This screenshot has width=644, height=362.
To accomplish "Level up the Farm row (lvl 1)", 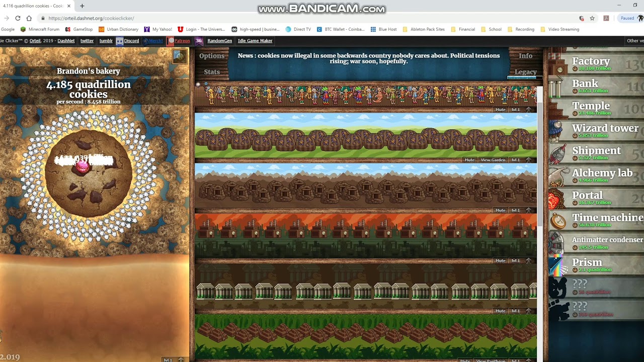I will [x=521, y=160].
